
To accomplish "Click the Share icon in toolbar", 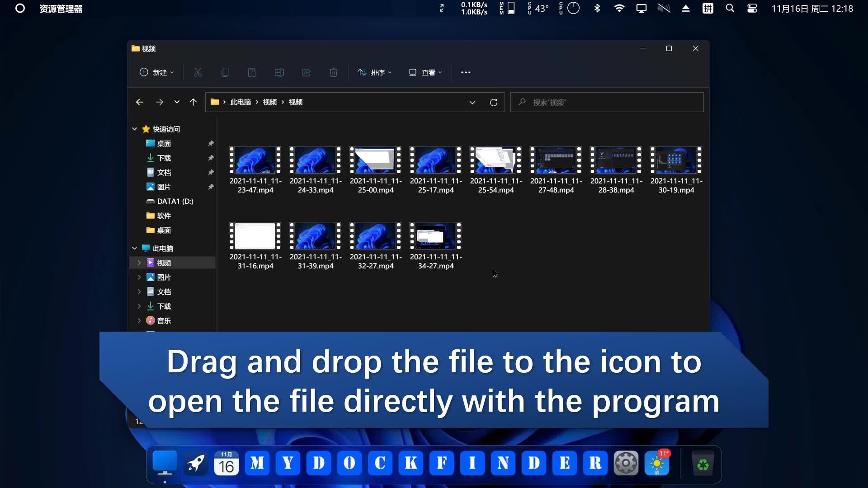I will pos(307,72).
